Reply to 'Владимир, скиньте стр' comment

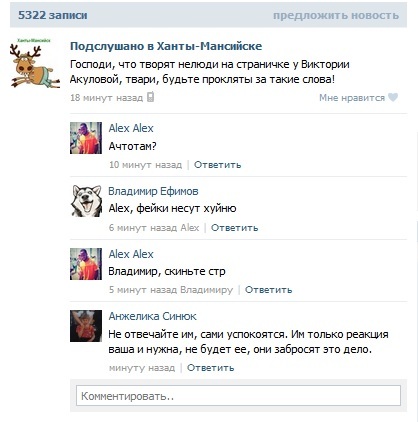(x=269, y=290)
